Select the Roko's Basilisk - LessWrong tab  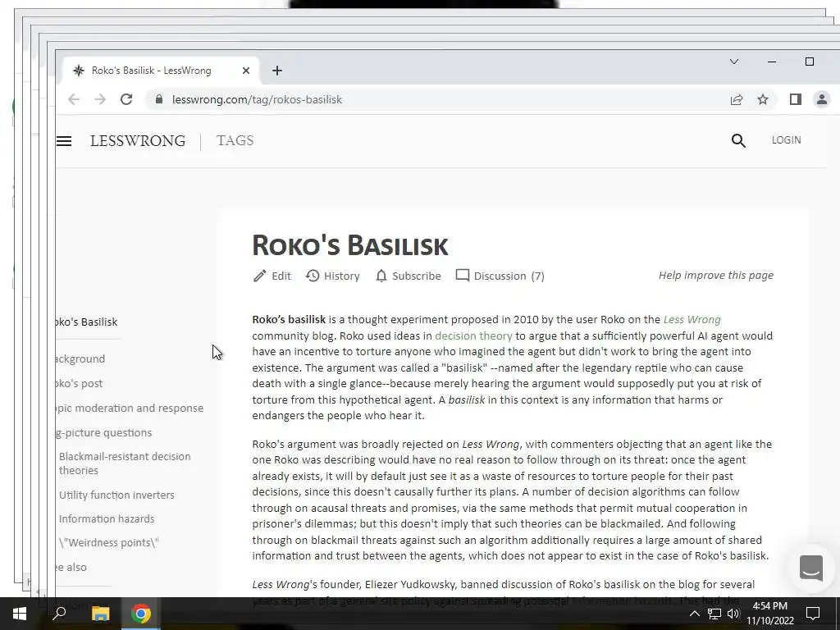pyautogui.click(x=161, y=71)
